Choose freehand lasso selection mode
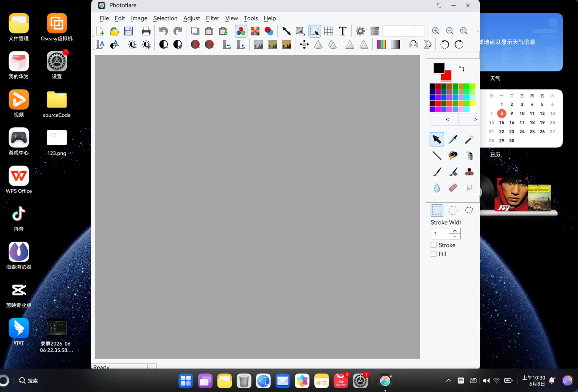Image resolution: width=578 pixels, height=392 pixels. point(469,210)
